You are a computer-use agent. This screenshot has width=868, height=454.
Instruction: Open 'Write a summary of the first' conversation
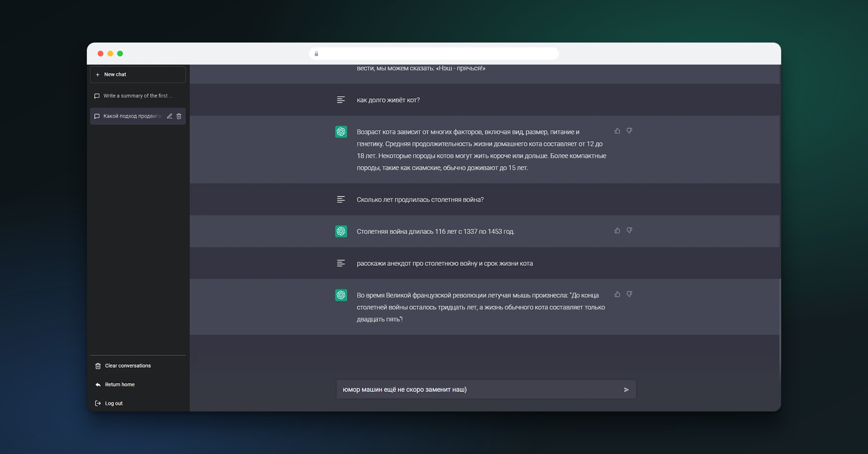[x=138, y=96]
